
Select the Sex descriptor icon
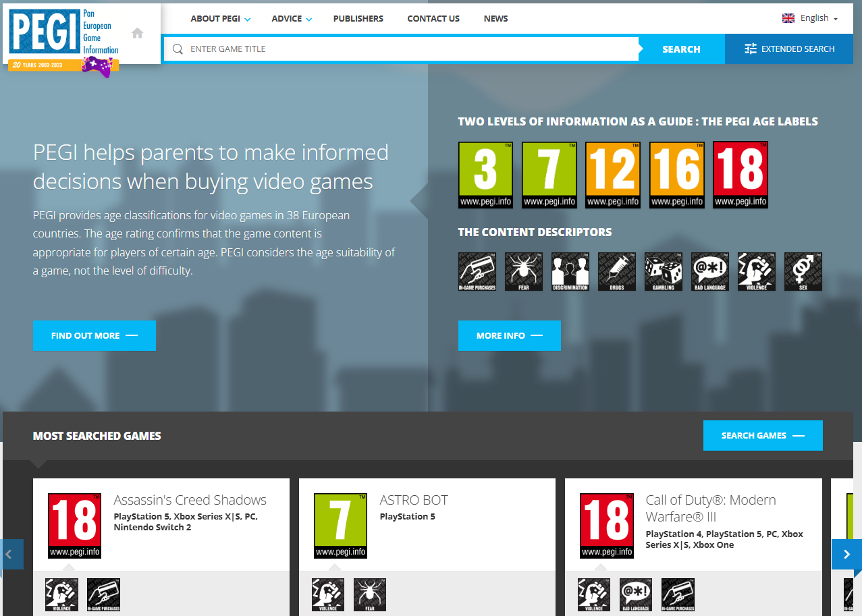coord(803,272)
